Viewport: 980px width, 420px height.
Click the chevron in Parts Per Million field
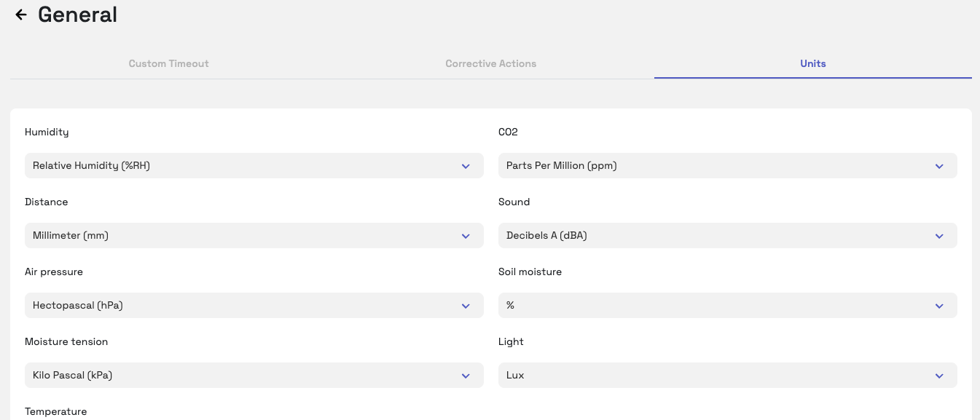click(x=939, y=167)
